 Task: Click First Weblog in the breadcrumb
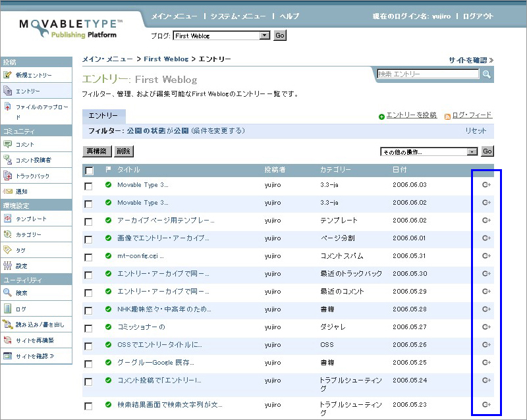click(166, 59)
